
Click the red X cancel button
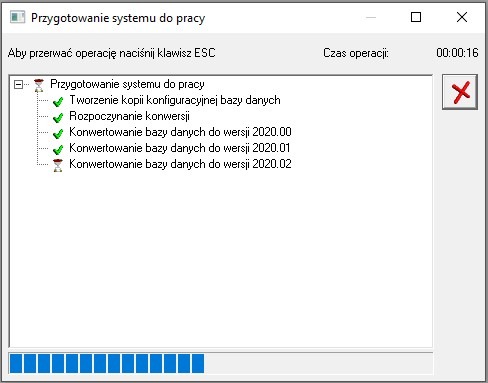460,92
